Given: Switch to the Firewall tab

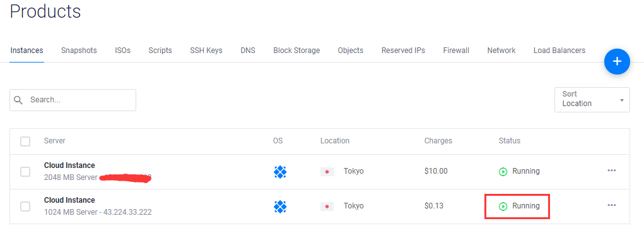Looking at the screenshot, I should coord(456,51).
